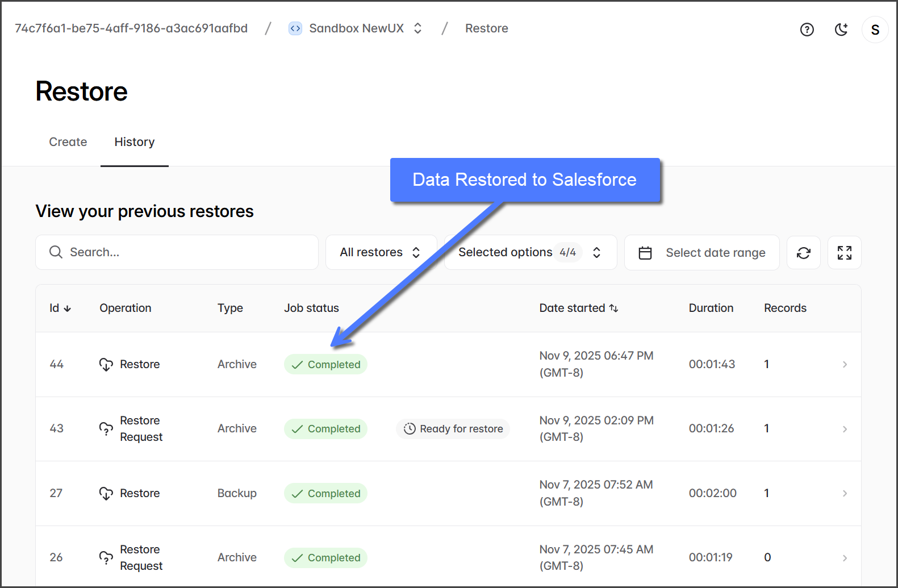Switch to the Create tab
The width and height of the screenshot is (898, 588).
pyautogui.click(x=68, y=142)
